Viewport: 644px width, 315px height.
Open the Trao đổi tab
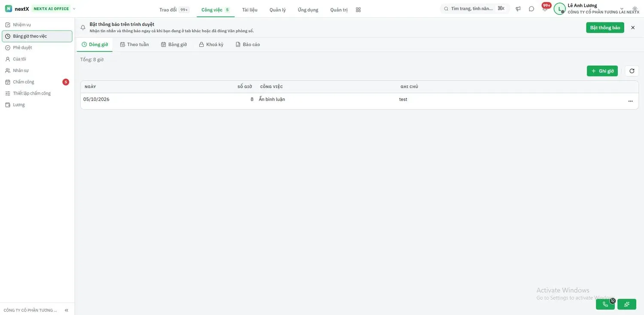click(x=174, y=9)
